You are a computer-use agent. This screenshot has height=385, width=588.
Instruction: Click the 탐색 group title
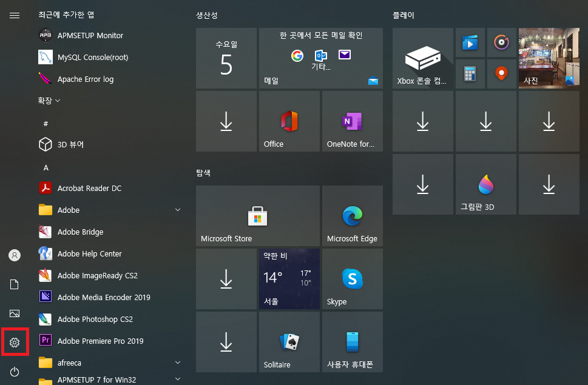pyautogui.click(x=203, y=173)
